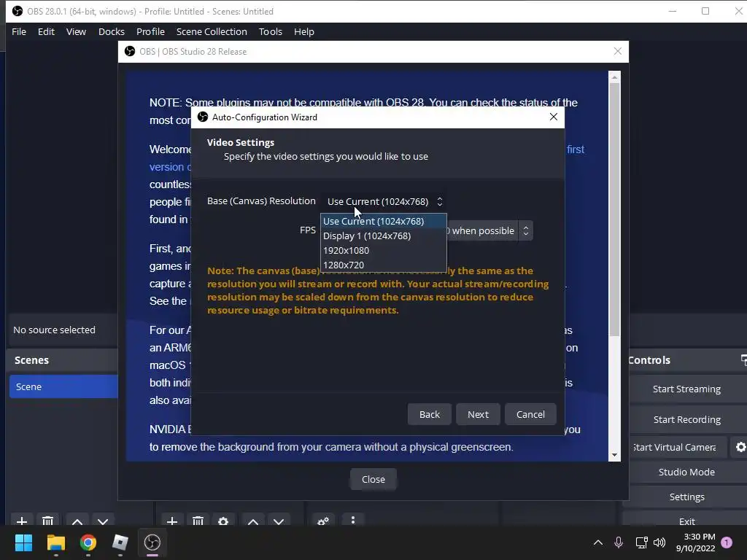This screenshot has height=560, width=747.
Task: Open the Edit menu
Action: 46,31
